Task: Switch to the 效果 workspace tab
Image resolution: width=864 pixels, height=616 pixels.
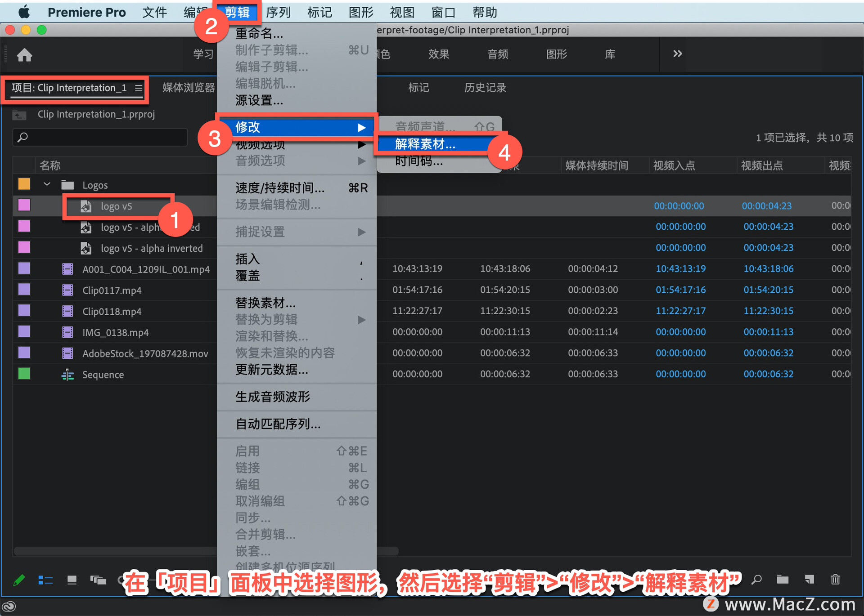Action: click(438, 54)
